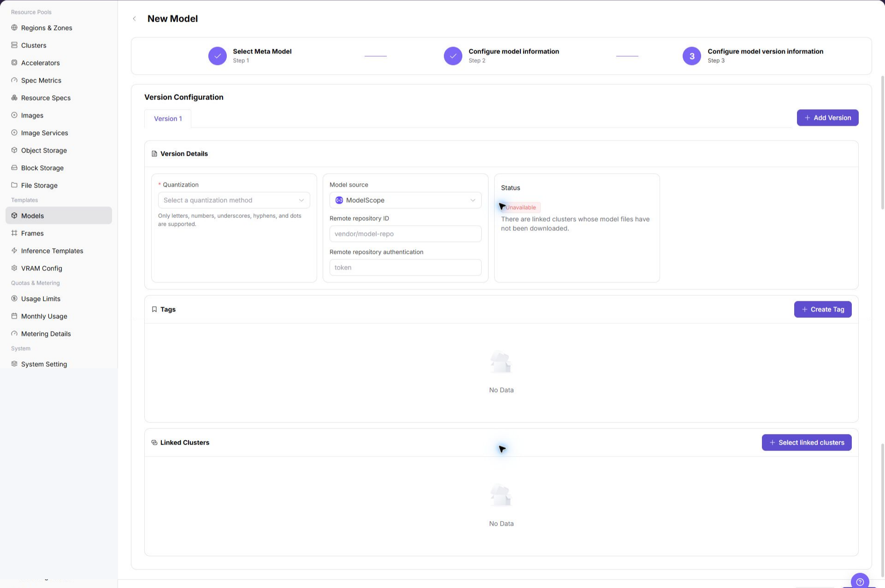This screenshot has width=885, height=588.
Task: Click the Linked Clusters section icon
Action: coord(154,442)
